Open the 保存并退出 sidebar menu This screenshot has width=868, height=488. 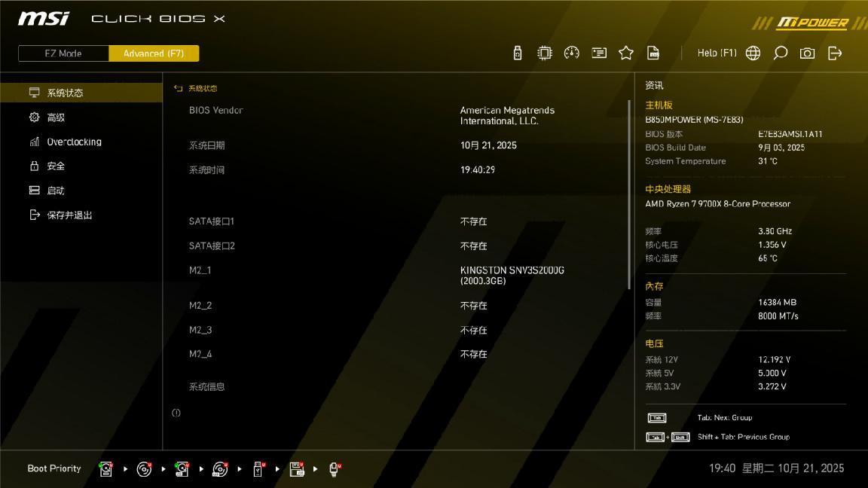(81, 215)
